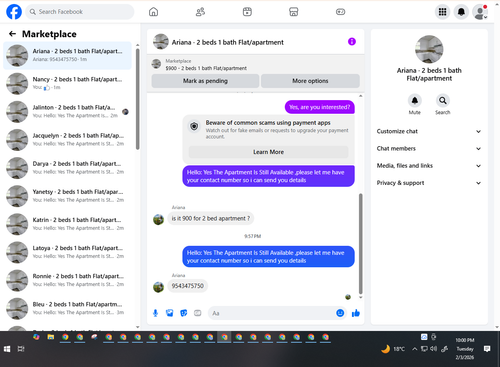Search within the conversation
This screenshot has width=500, height=367.
click(443, 100)
